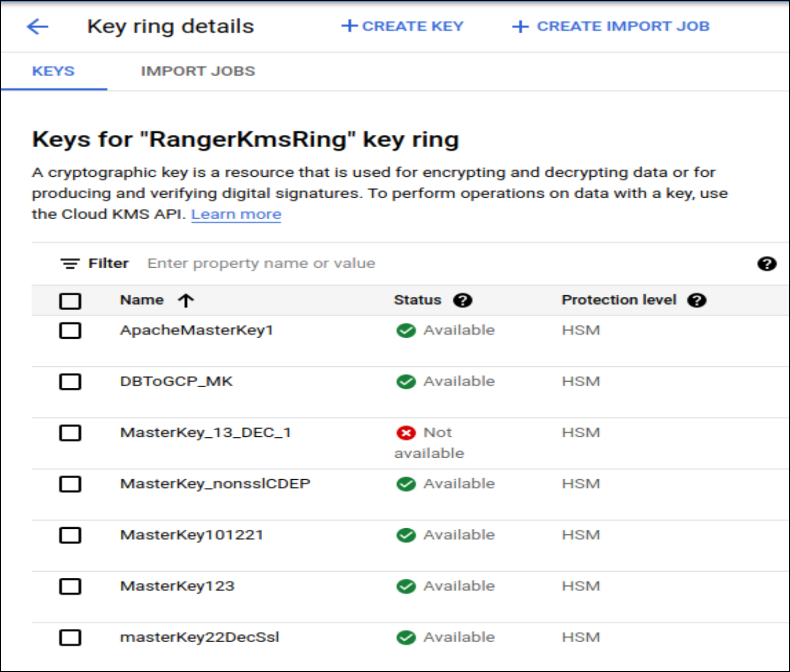
Task: Check the select-all checkbox in the table header
Action: 70,301
